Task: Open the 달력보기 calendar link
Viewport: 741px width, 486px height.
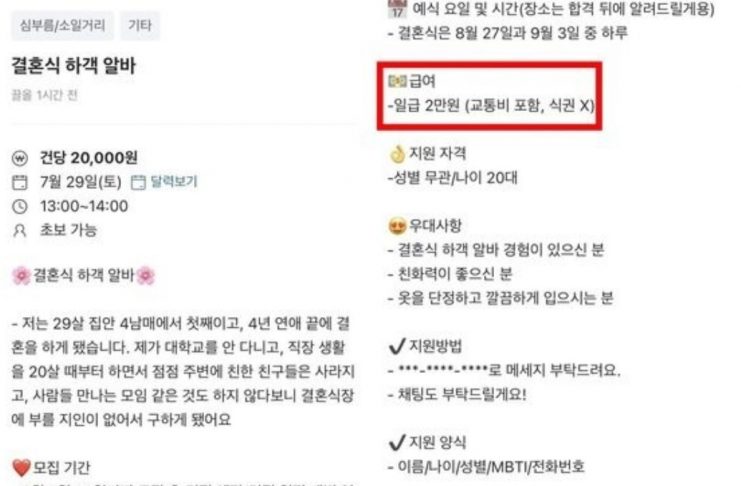Action: [x=173, y=182]
